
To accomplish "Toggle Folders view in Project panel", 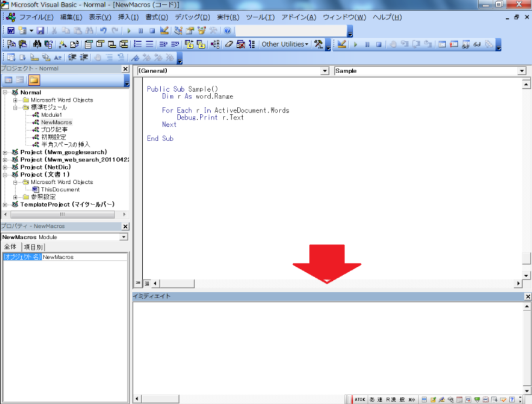I will pos(34,80).
